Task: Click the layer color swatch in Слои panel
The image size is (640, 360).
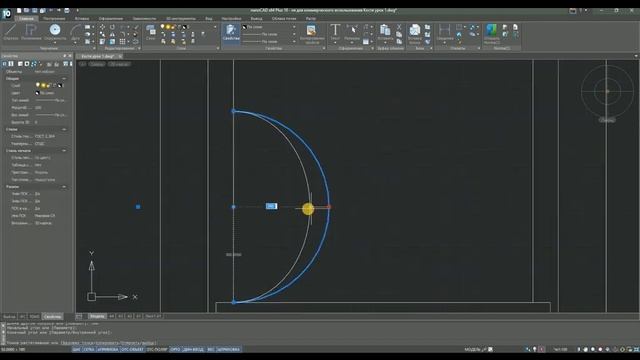Action: click(184, 27)
